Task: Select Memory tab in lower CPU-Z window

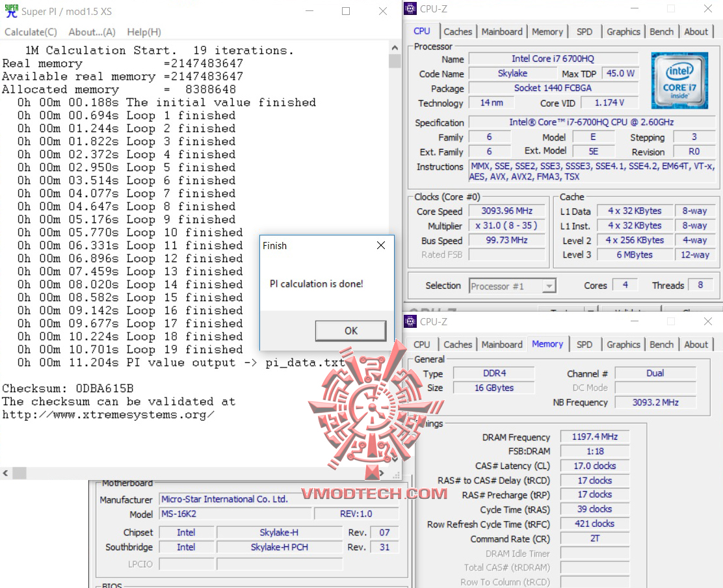Action: pyautogui.click(x=547, y=344)
